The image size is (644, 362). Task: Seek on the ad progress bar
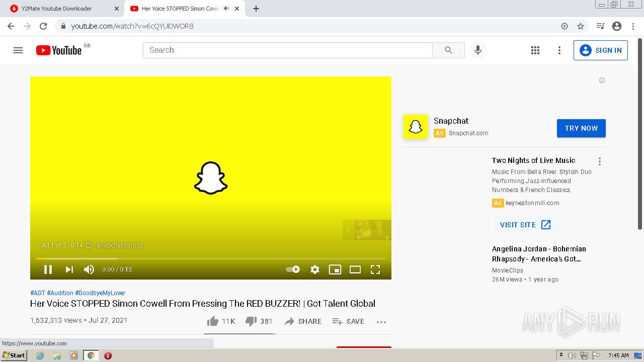211,258
